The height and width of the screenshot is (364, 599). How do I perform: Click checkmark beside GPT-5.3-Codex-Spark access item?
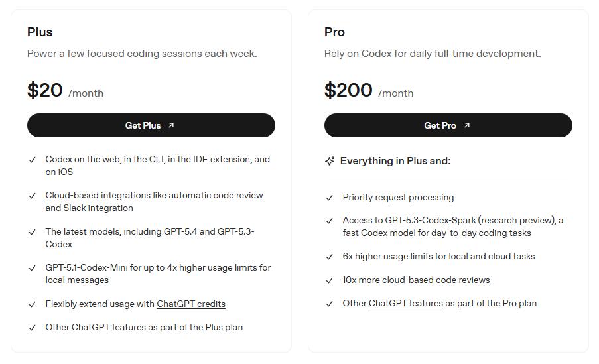329,221
